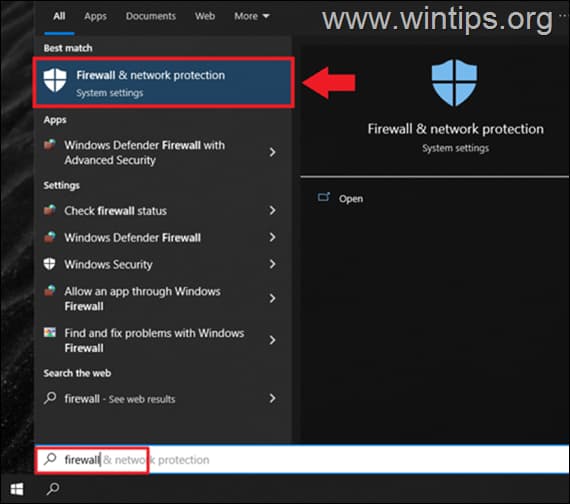Viewport: 570px width, 504px height.
Task: Click magnifier icon inside search box
Action: coord(50,459)
